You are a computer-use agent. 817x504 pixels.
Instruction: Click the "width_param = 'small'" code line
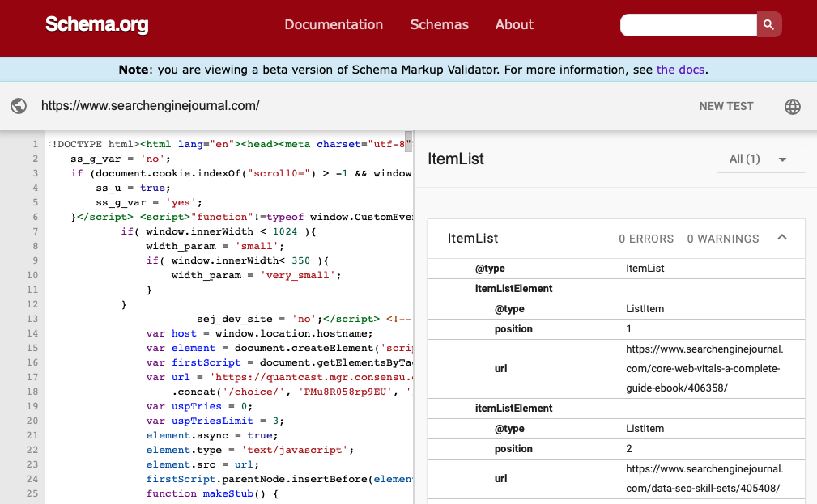point(215,246)
